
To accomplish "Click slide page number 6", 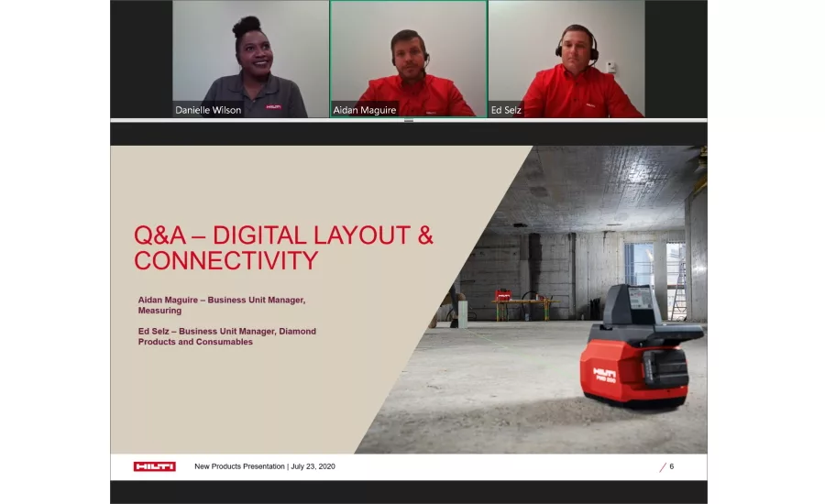I will coord(671,466).
